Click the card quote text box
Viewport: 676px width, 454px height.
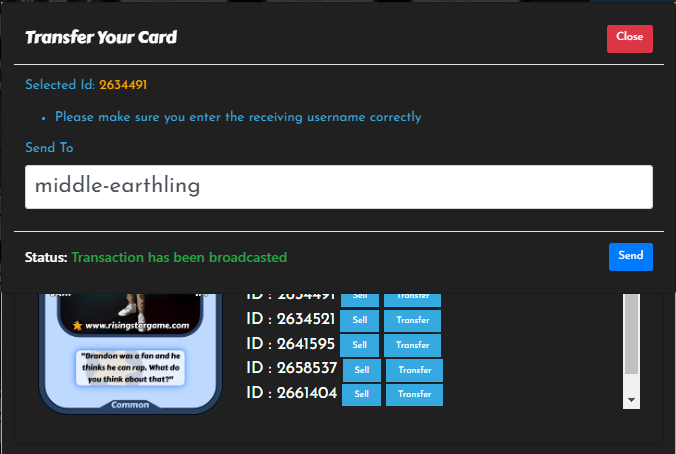click(130, 368)
